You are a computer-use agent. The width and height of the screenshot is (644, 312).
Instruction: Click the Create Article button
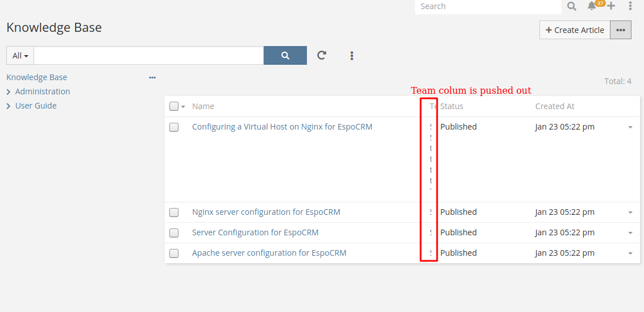coord(575,30)
